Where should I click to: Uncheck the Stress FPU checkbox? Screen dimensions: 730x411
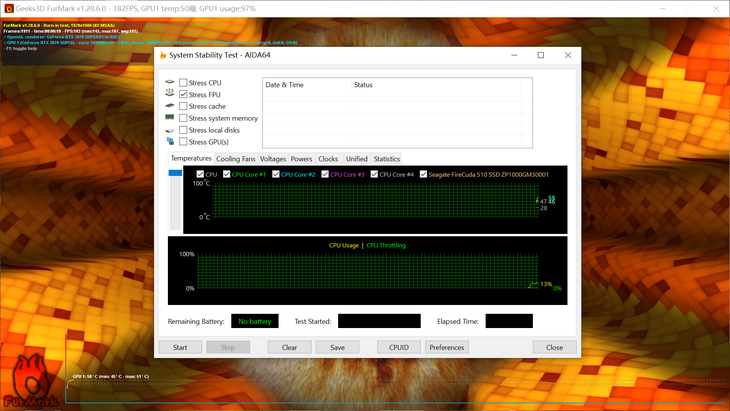tap(183, 94)
